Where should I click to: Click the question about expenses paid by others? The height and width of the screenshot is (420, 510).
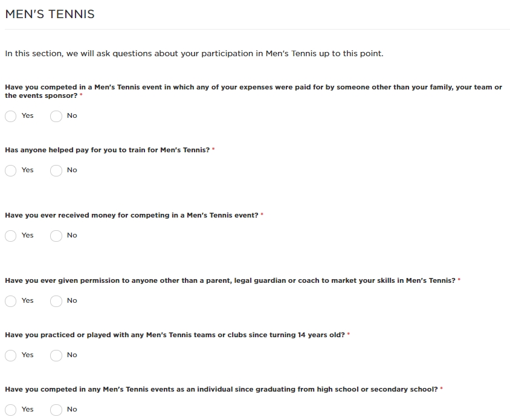253,91
